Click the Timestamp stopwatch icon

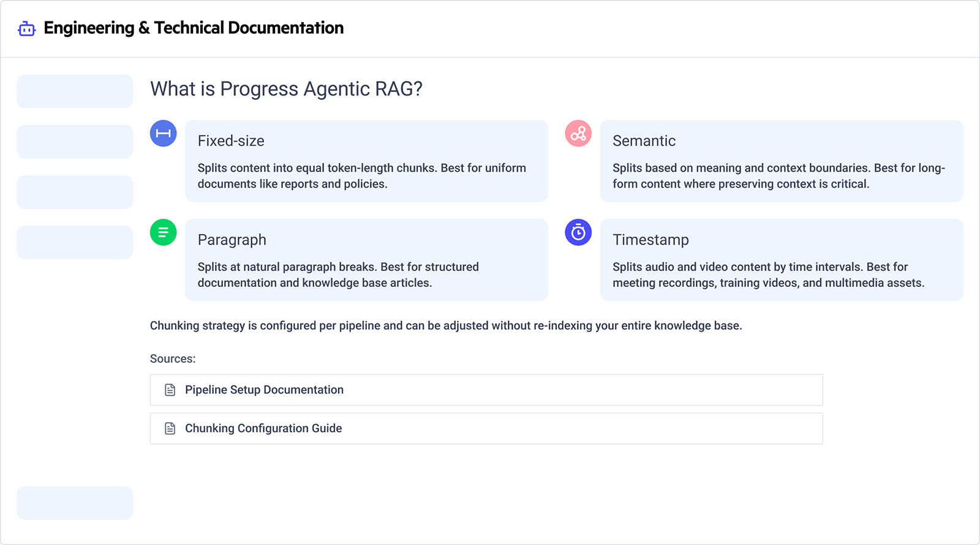tap(578, 232)
